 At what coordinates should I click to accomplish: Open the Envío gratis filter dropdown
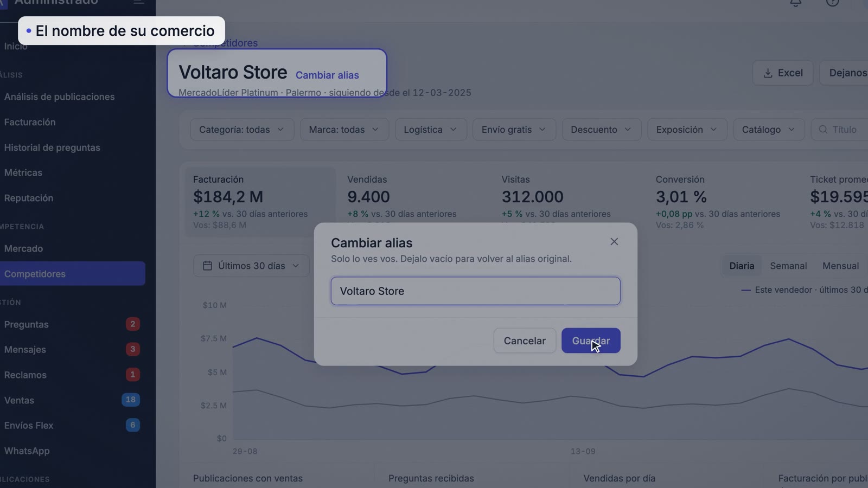coord(514,130)
